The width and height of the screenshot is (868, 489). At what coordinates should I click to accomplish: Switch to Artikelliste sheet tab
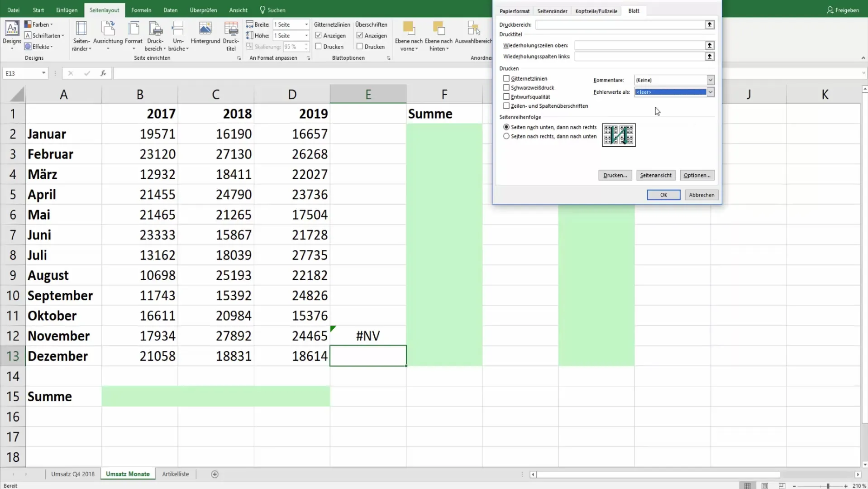tap(176, 474)
